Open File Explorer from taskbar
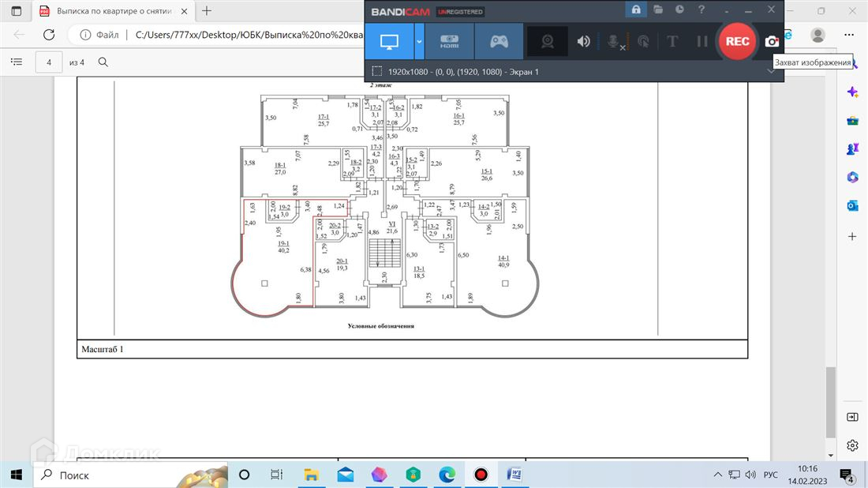Image resolution: width=868 pixels, height=488 pixels. point(311,475)
